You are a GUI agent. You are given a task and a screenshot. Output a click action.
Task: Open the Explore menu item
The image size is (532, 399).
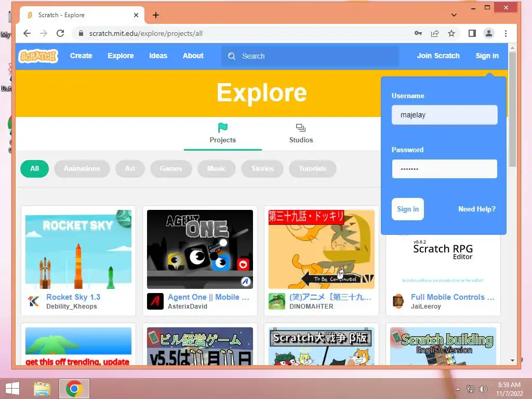[x=121, y=56]
